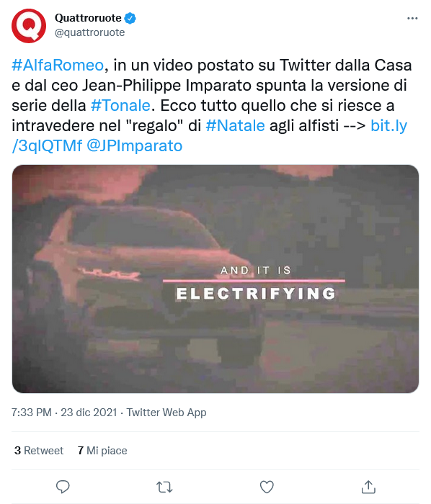
Task: Click the share upload icon
Action: (x=368, y=487)
